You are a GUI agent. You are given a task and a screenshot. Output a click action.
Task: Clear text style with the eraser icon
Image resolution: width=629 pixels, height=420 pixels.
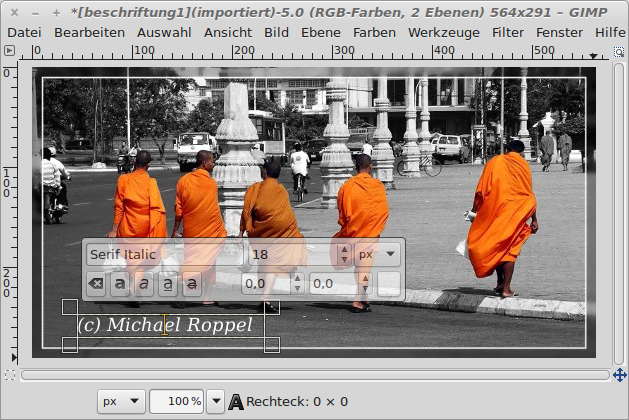(95, 285)
